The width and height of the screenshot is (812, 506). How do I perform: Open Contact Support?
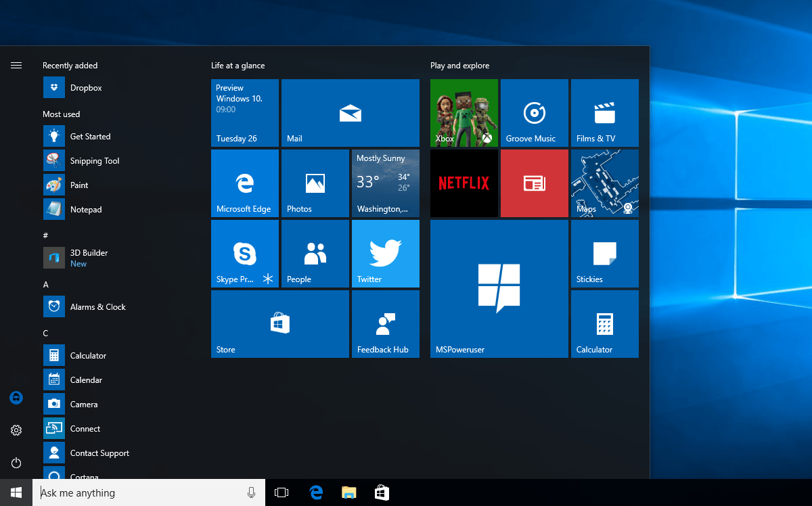click(x=99, y=453)
